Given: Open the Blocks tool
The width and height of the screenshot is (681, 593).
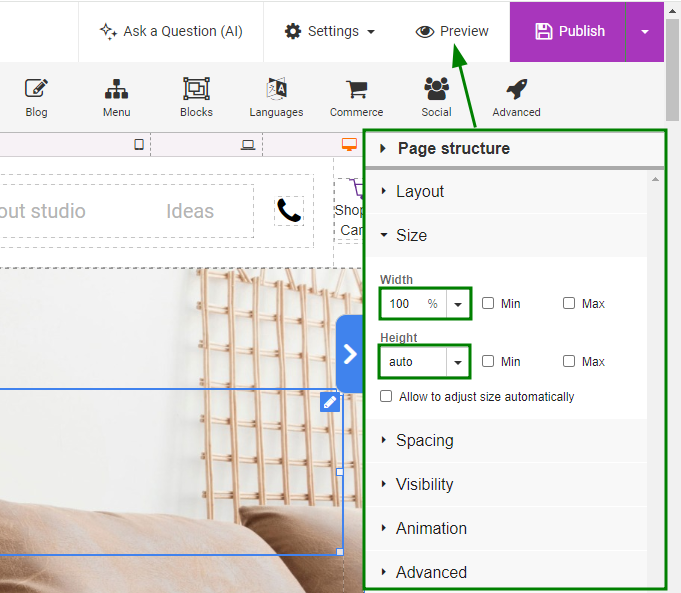Looking at the screenshot, I should coord(196,98).
